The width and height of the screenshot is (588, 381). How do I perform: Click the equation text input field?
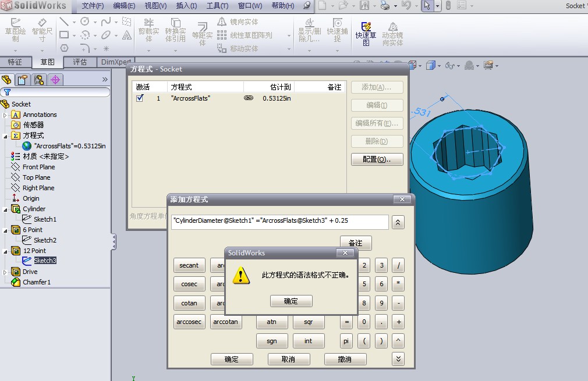[280, 221]
